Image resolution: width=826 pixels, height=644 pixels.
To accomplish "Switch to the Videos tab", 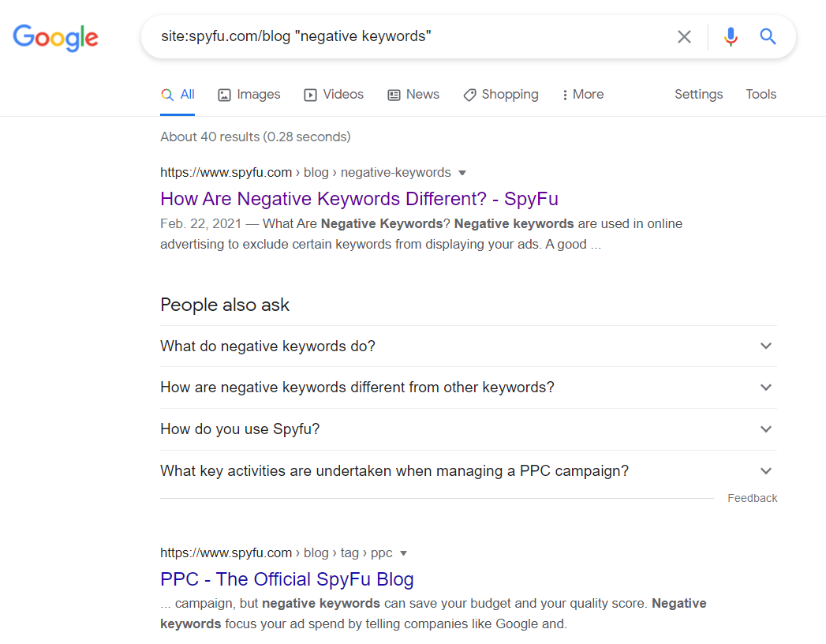I will 334,95.
